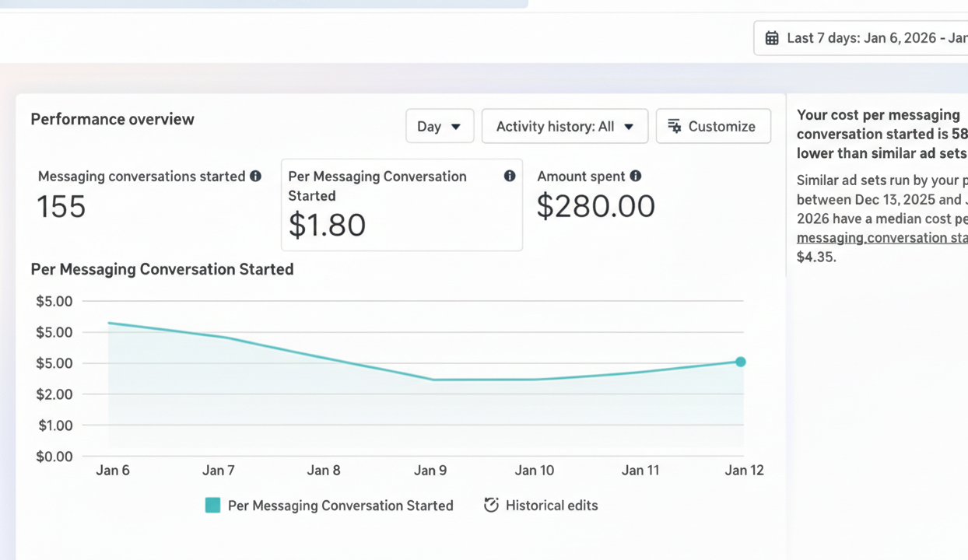The width and height of the screenshot is (968, 560).
Task: Open the Activity history: All dropdown
Action: click(x=565, y=126)
